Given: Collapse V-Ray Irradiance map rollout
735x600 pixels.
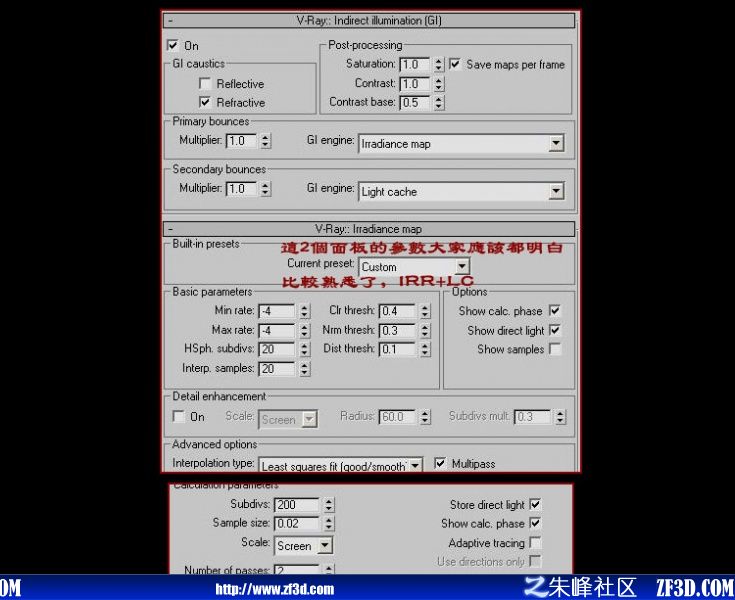Looking at the screenshot, I should pos(368,229).
